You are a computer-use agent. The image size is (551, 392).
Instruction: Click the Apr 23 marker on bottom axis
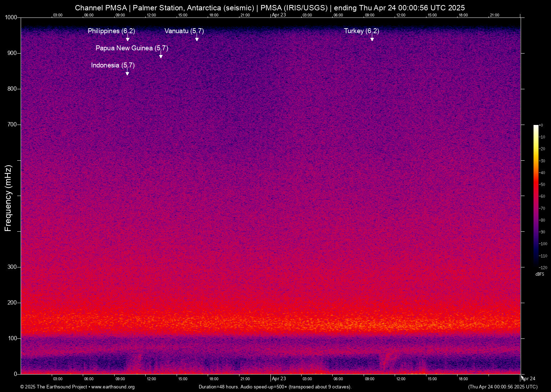[x=279, y=379]
